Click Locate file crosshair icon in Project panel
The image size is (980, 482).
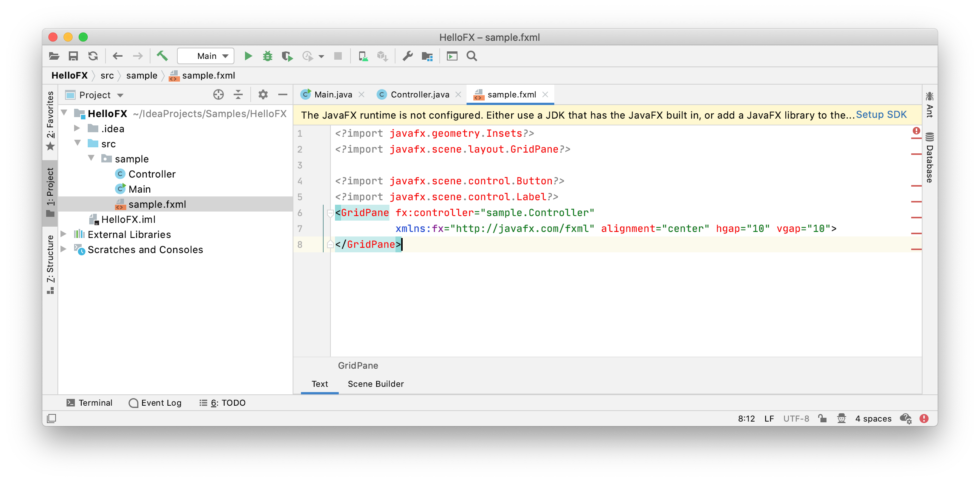point(219,95)
